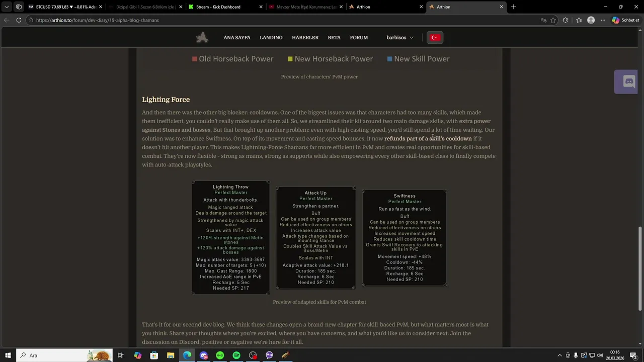
Task: Close the active Arthion tab
Action: tap(501, 7)
